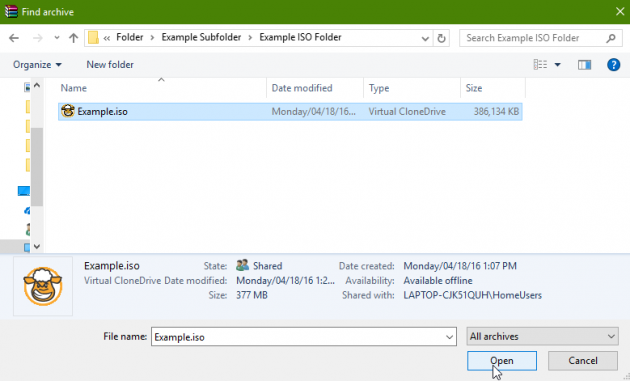This screenshot has height=381, width=630.
Task: Click the Example.iso sheep file icon
Action: click(x=68, y=111)
